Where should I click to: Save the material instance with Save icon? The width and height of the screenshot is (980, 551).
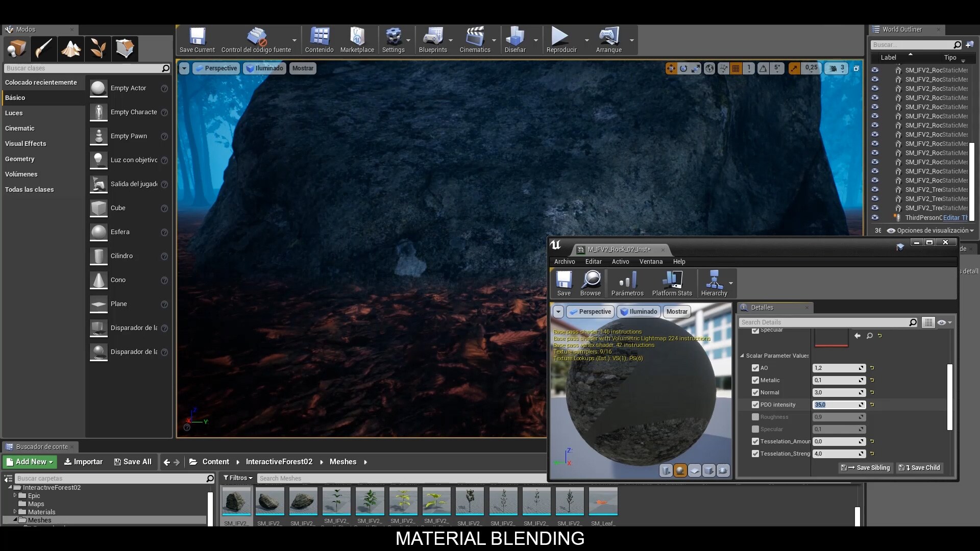pos(563,283)
